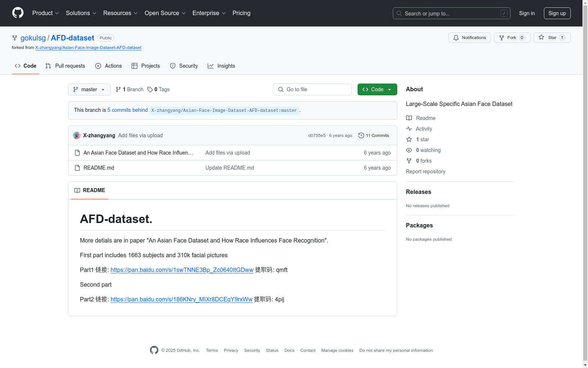Click the book icon beside Readme in About
588x368 pixels.
(x=409, y=118)
